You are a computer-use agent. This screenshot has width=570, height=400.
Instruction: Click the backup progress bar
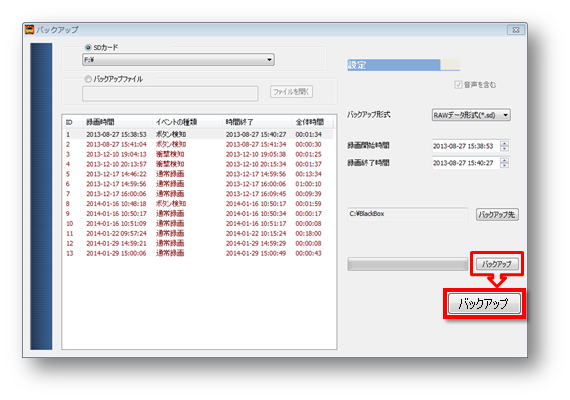408,264
